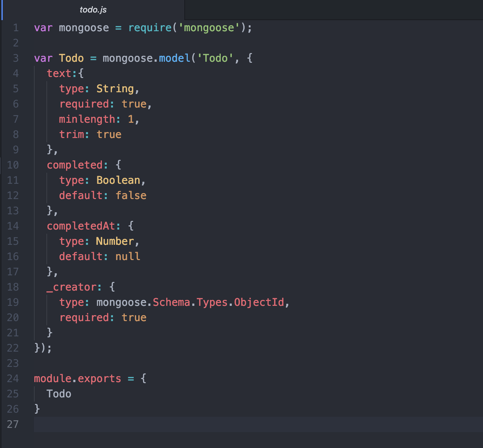
Task: Switch to the todo.js tab
Action: (93, 10)
